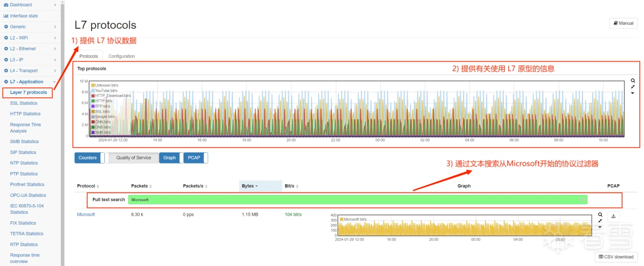Viewport: 644px width, 266px height.
Task: Zoom the Top protocols chart with magnifier icon
Action: click(633, 81)
